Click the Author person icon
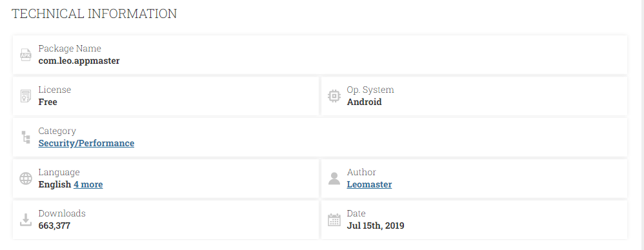 point(334,178)
